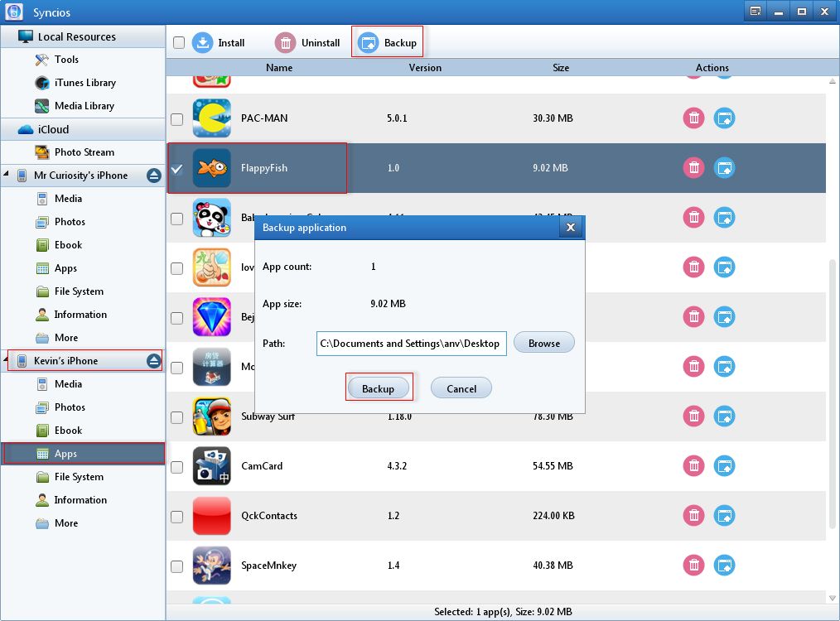Uninstall SpaceMnkey with its trash icon
The width and height of the screenshot is (840, 621).
click(693, 565)
